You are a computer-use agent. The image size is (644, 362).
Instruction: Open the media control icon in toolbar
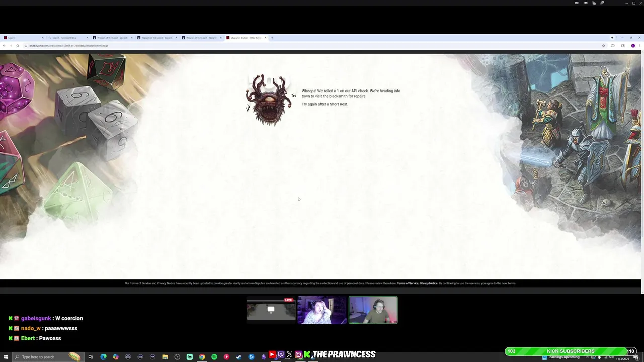pyautogui.click(x=623, y=46)
